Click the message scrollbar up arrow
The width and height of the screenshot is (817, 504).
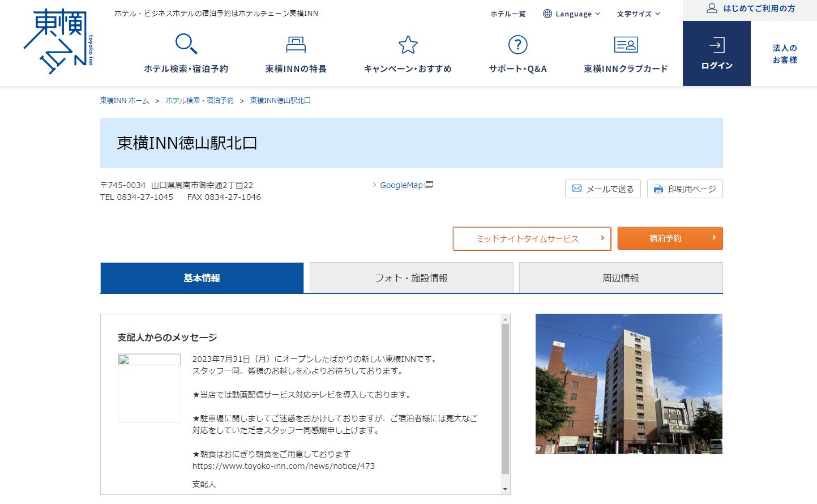pos(505,319)
